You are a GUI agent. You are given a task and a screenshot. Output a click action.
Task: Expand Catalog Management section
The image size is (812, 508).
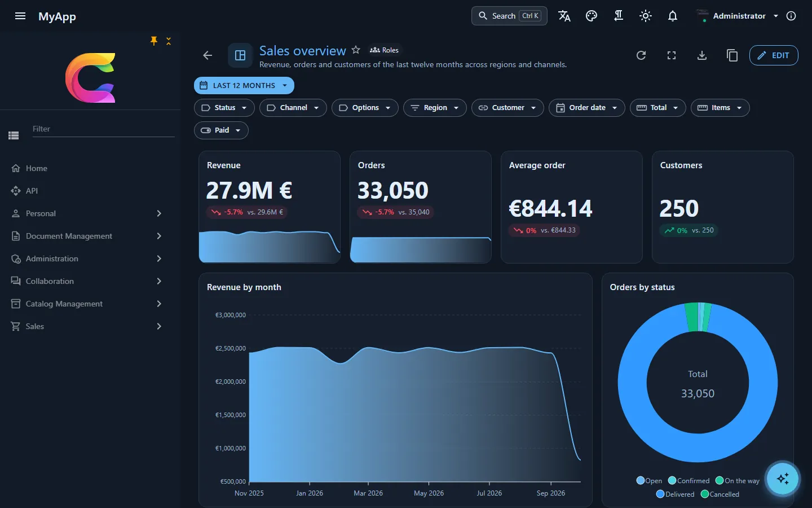tap(90, 304)
